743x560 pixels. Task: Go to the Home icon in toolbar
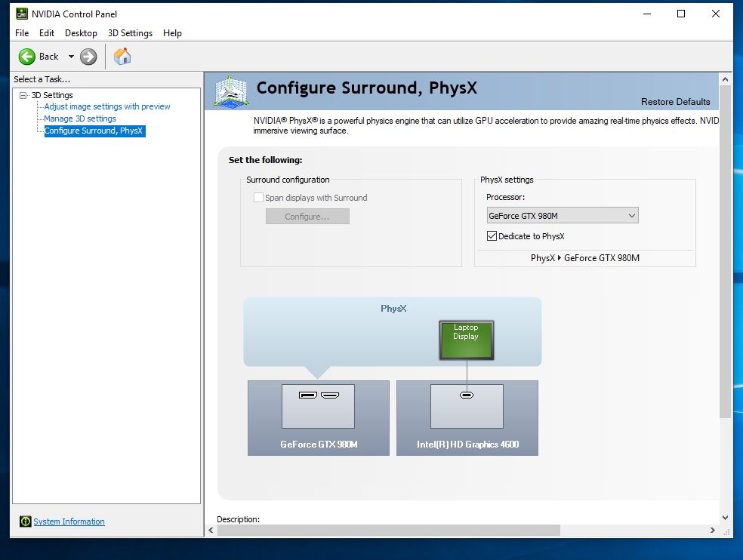click(122, 57)
